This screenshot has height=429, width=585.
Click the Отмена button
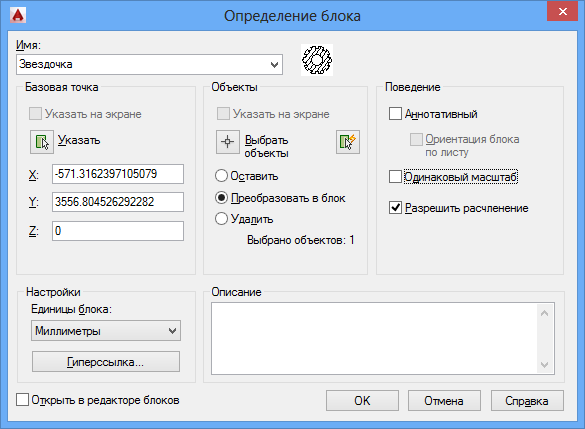[x=444, y=401]
